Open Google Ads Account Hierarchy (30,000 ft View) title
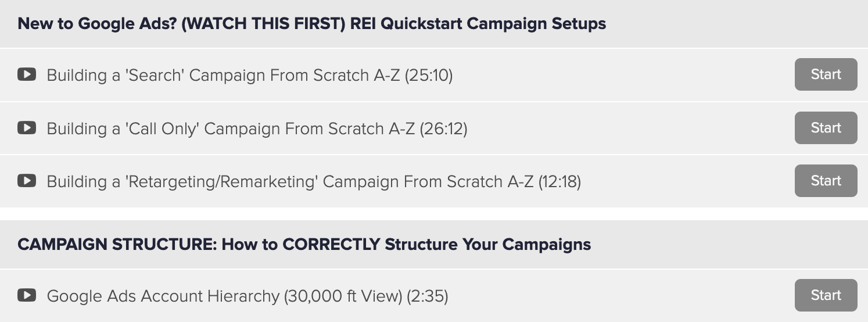This screenshot has height=322, width=868. pos(248,296)
